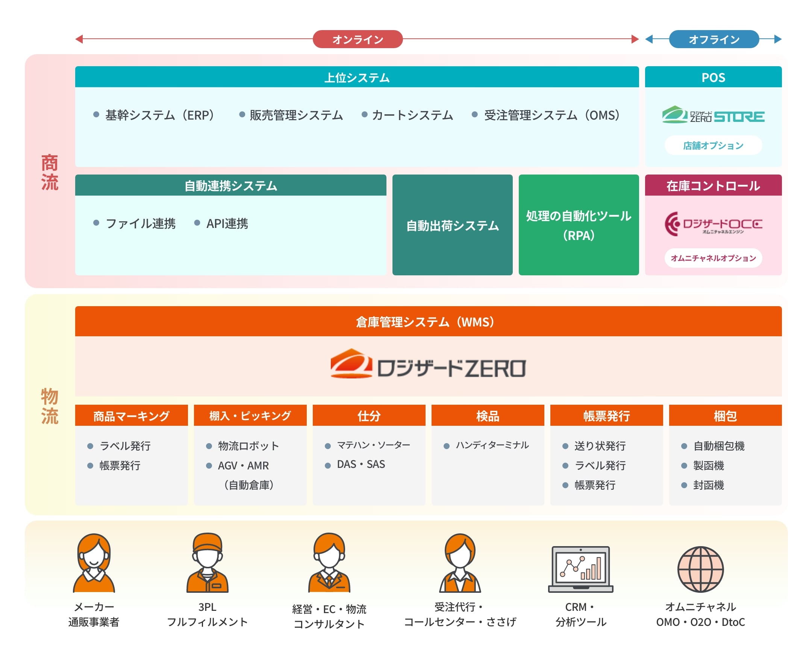Image resolution: width=812 pixels, height=662 pixels.
Task: Select the 商品マーキング header
Action: point(132,415)
